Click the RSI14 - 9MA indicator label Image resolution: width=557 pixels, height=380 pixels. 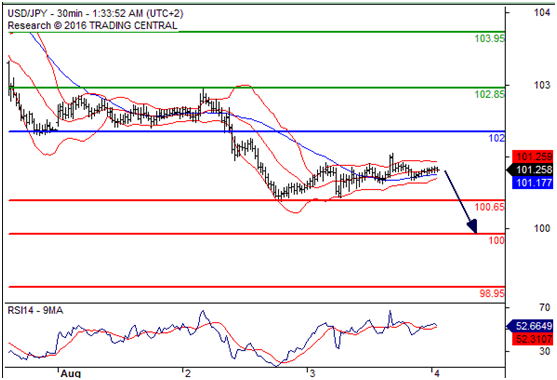click(36, 311)
